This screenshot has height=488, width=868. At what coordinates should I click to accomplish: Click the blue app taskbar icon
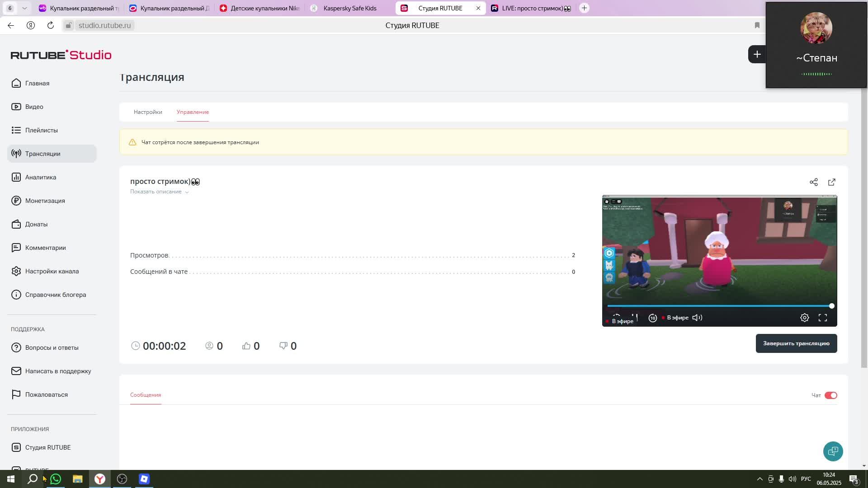(144, 479)
